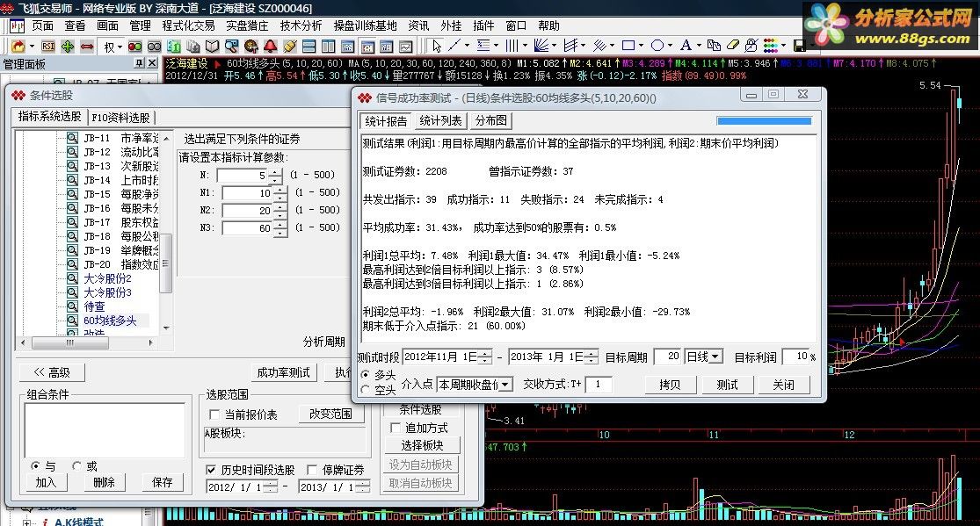Click the floppy disk save icon
Viewport: 980px width, 526px height.
pos(799,46)
